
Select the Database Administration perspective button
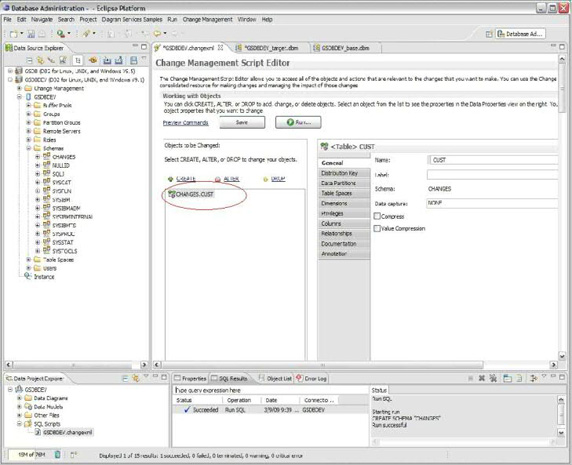pyautogui.click(x=521, y=34)
